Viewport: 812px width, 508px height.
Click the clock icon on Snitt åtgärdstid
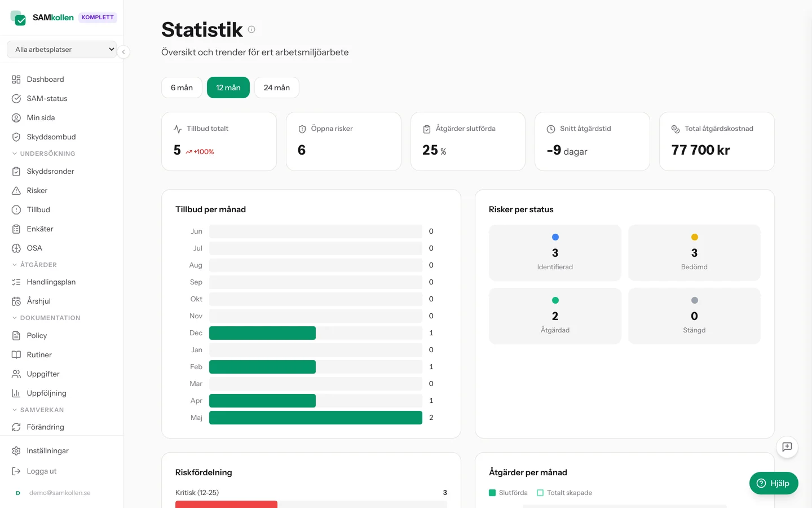551,129
